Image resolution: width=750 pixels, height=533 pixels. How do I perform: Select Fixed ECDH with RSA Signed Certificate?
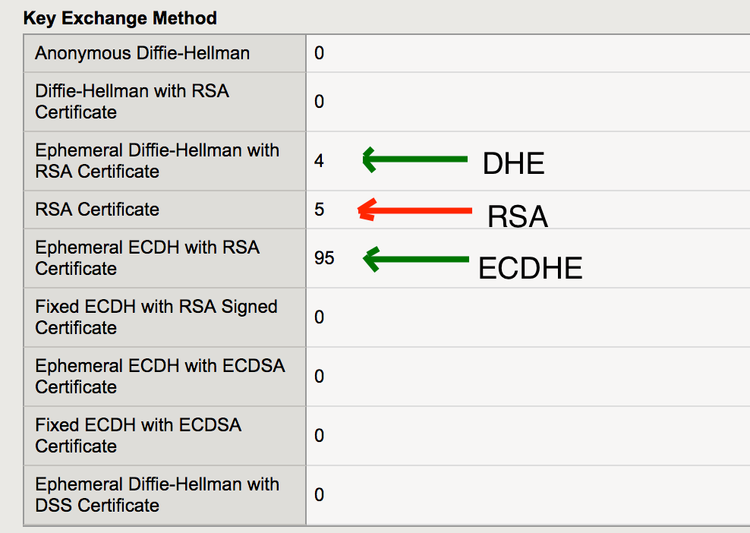point(156,317)
